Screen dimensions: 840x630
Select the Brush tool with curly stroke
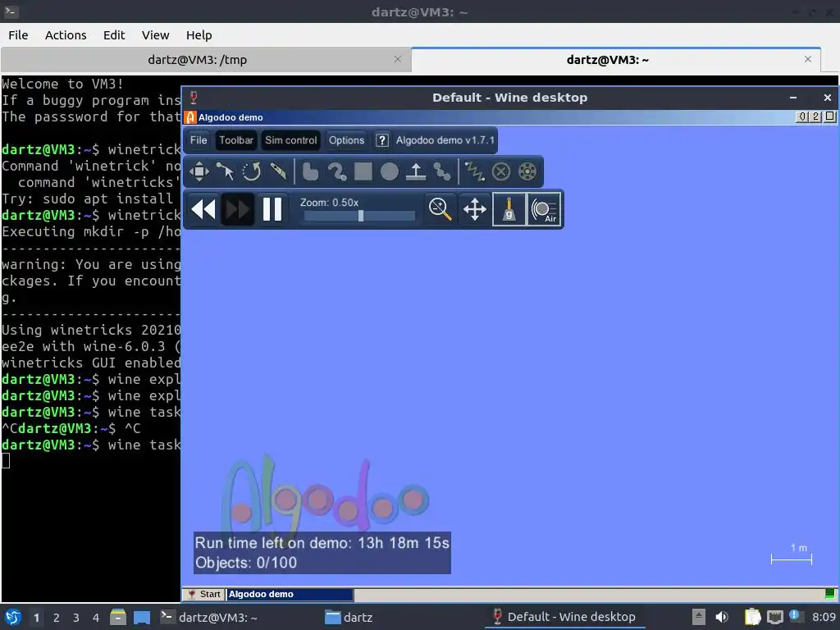(x=337, y=172)
